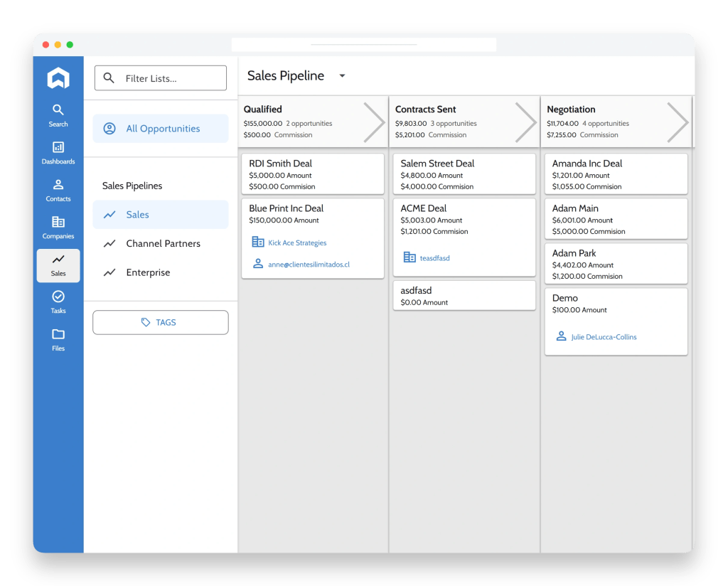Expand the Qualified stage chevron
728x586 pixels.
point(375,122)
